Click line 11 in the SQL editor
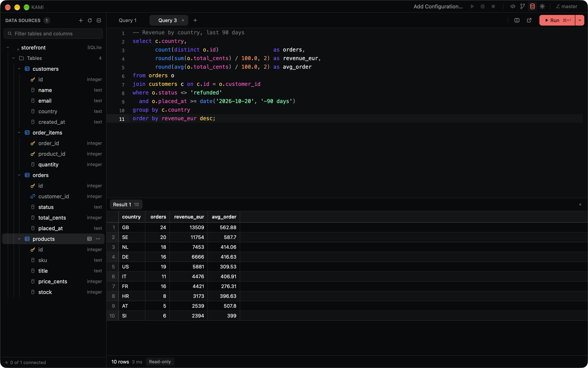Screen dimensions: 588x368 coord(345,119)
